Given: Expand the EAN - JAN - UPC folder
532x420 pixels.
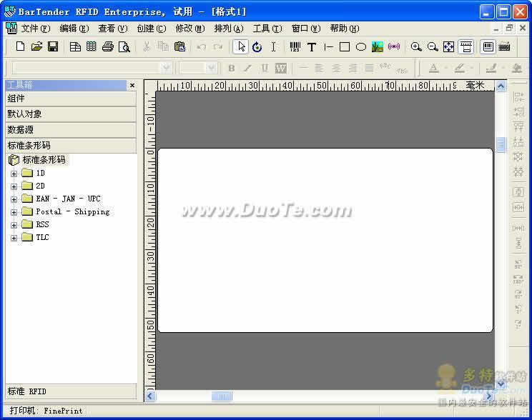Looking at the screenshot, I should tap(14, 199).
